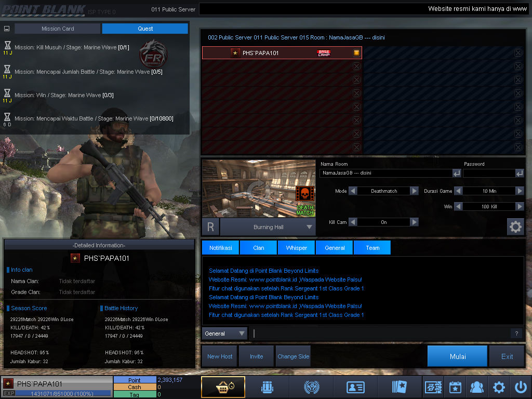Screen dimensions: 532x399
Task: Toggle Kill Cam with right arrow
Action: pos(414,222)
